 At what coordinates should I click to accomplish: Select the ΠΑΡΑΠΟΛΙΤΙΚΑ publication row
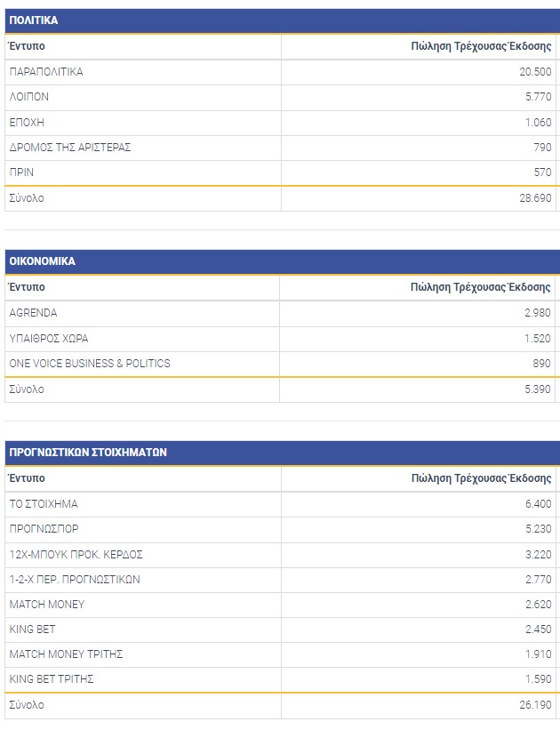point(46,72)
